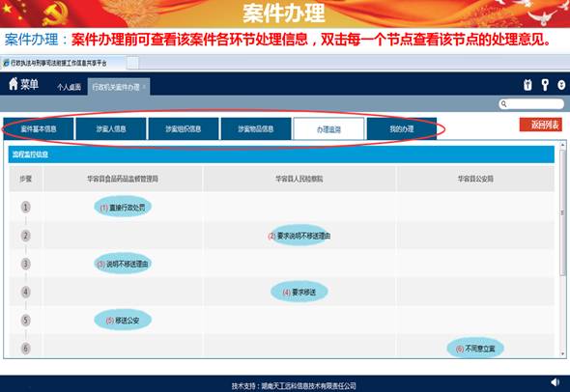Click the speaker icon in footer
Screen dimensions: 570x392
(x=556, y=381)
